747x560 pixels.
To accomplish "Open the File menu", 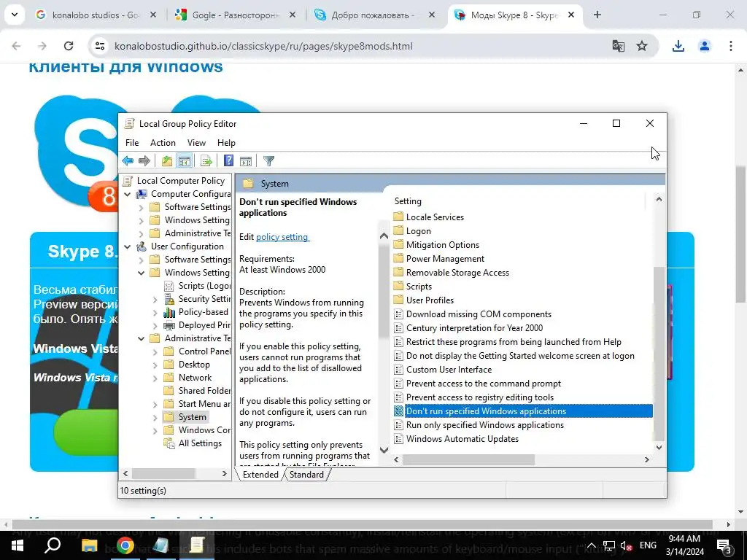I will click(x=132, y=143).
